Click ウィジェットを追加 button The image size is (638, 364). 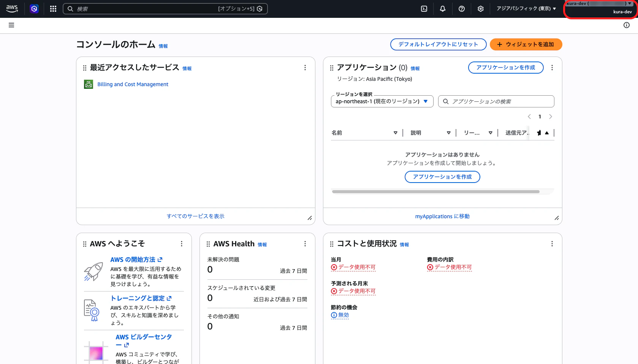point(526,44)
